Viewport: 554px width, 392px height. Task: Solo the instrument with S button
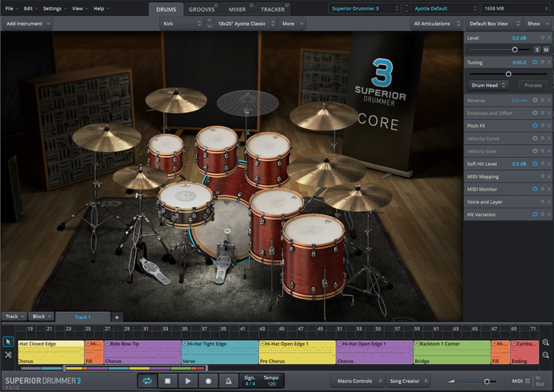tap(537, 50)
